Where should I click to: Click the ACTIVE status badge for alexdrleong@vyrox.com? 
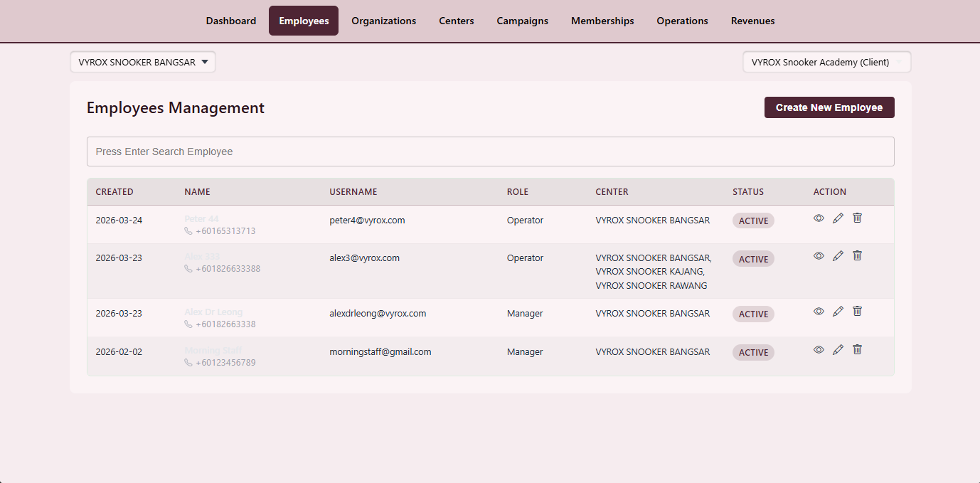[753, 314]
